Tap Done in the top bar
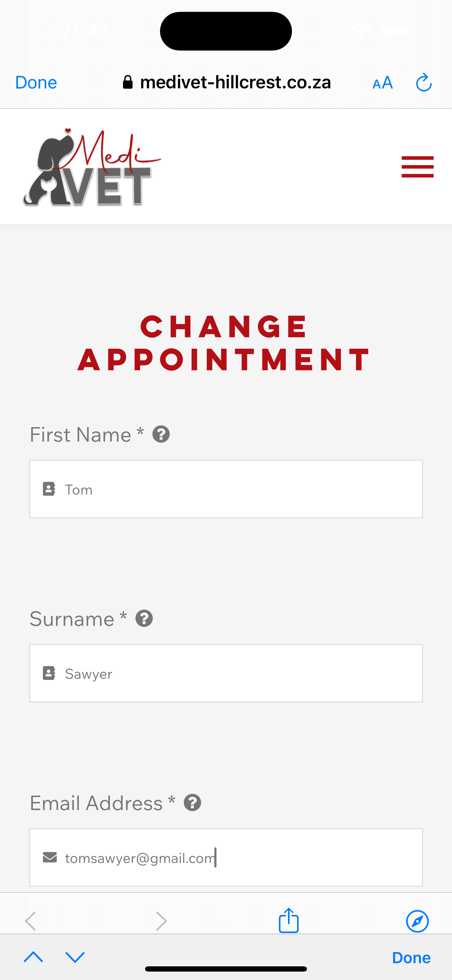Viewport: 452px width, 980px height. pos(36,83)
